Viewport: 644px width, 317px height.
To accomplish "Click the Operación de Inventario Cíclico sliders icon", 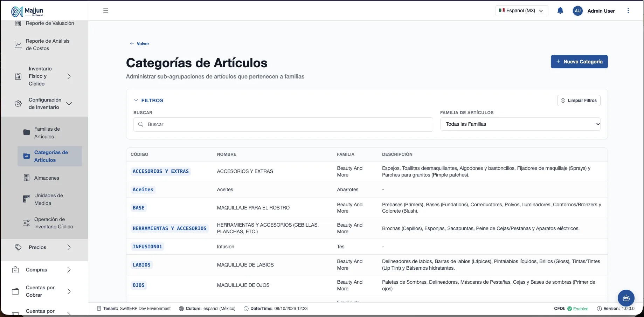I will pyautogui.click(x=27, y=223).
